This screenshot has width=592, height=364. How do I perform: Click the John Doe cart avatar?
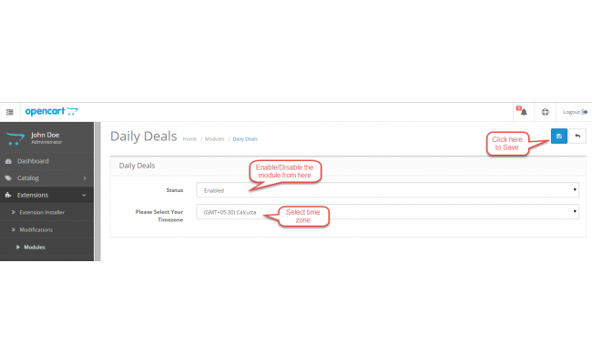coord(15,138)
